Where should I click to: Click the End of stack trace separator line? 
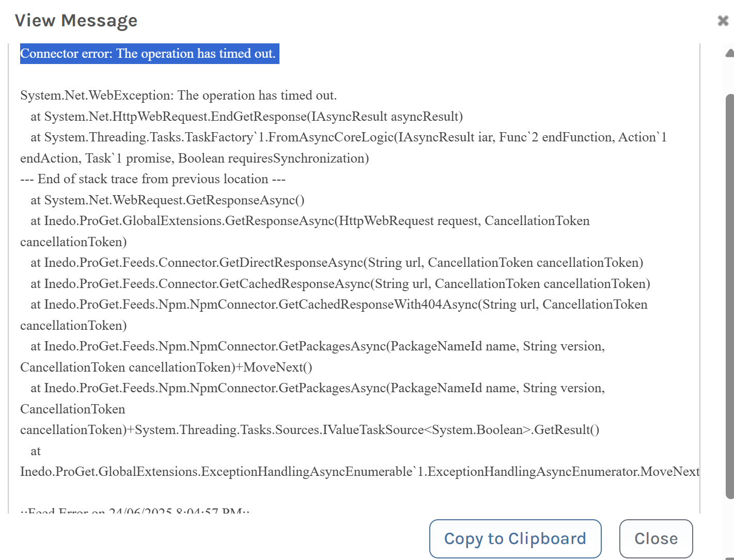click(x=153, y=179)
